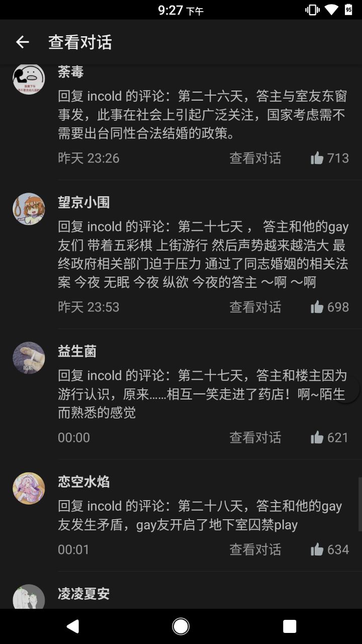The height and width of the screenshot is (644, 362).
Task: Like 望京小围's comment with thumbs-up icon
Action: pos(317,307)
